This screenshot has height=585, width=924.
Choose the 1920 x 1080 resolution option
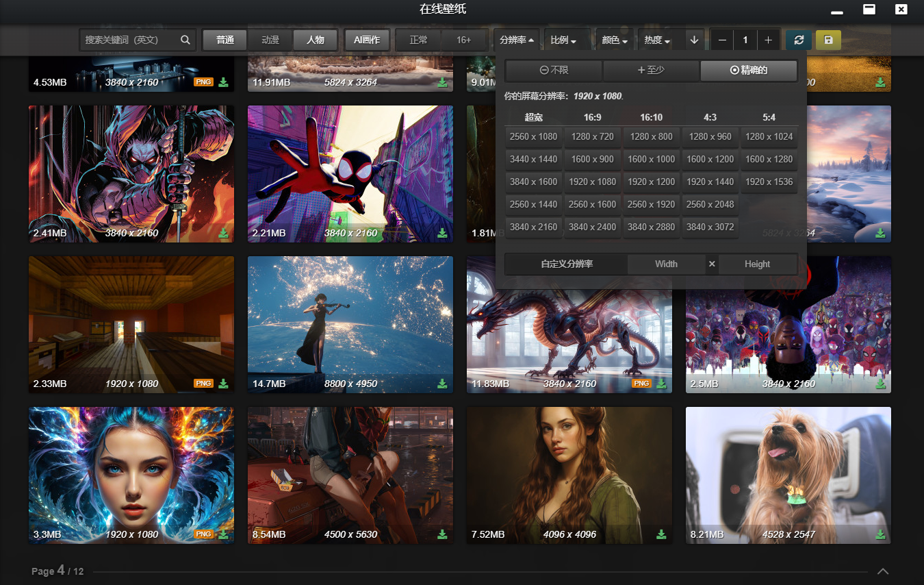pos(592,182)
